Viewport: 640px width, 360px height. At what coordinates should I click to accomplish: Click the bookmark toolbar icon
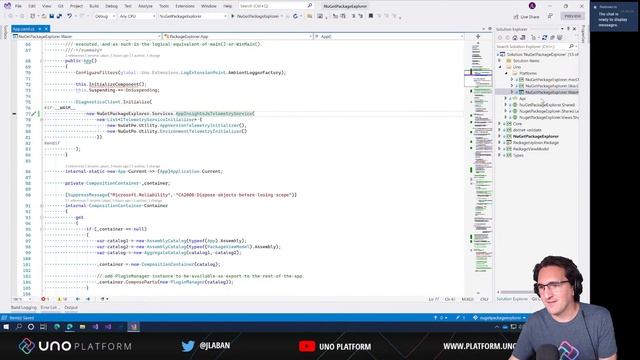[x=371, y=16]
